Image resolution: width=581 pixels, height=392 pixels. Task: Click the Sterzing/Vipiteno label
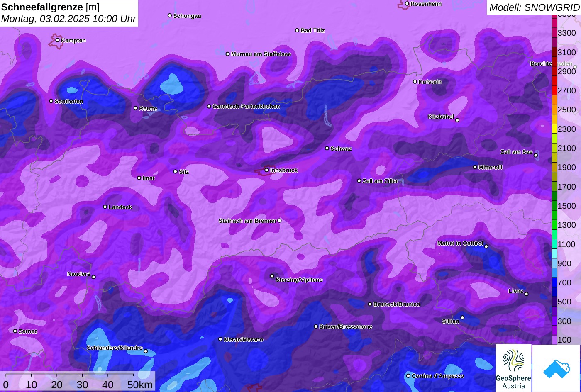coord(299,280)
